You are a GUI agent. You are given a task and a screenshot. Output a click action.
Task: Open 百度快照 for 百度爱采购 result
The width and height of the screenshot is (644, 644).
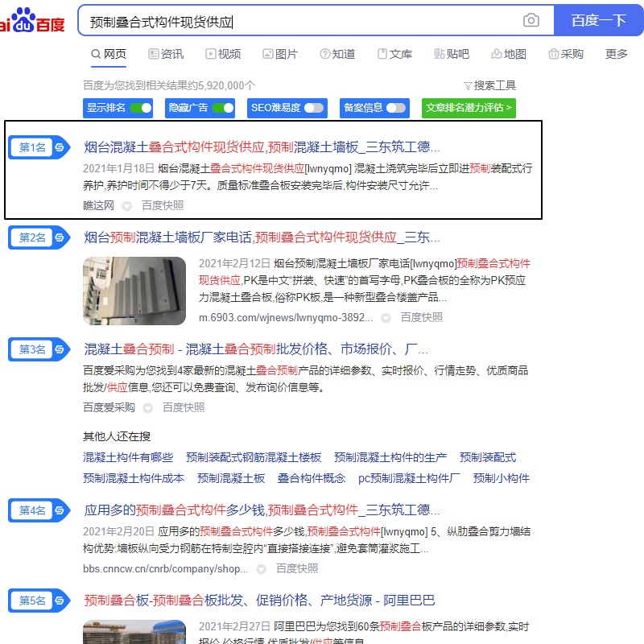[184, 407]
